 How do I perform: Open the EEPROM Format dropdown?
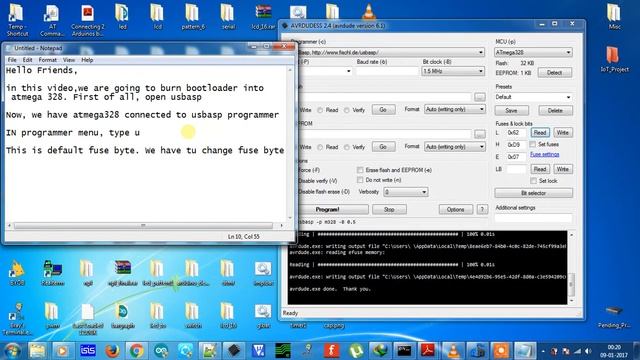pos(455,147)
